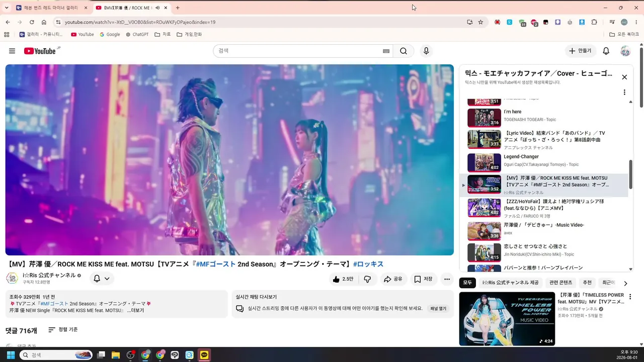644x362 pixels.
Task: Click the #MFゴースト hashtag in the title
Action: 216,264
